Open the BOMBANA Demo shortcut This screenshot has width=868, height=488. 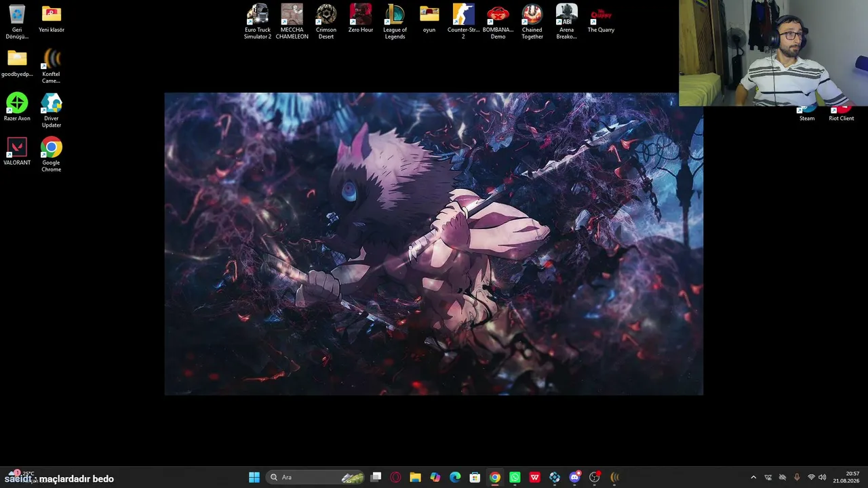point(498,22)
